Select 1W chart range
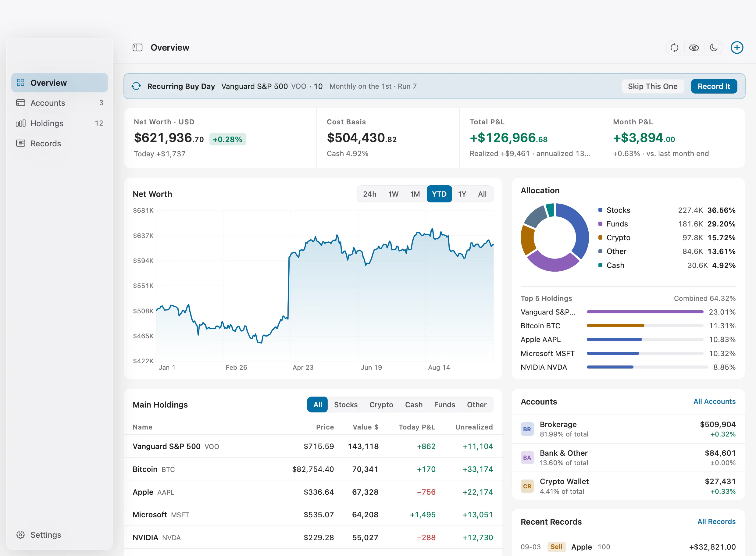Screen dimensions: 756x556 393,194
